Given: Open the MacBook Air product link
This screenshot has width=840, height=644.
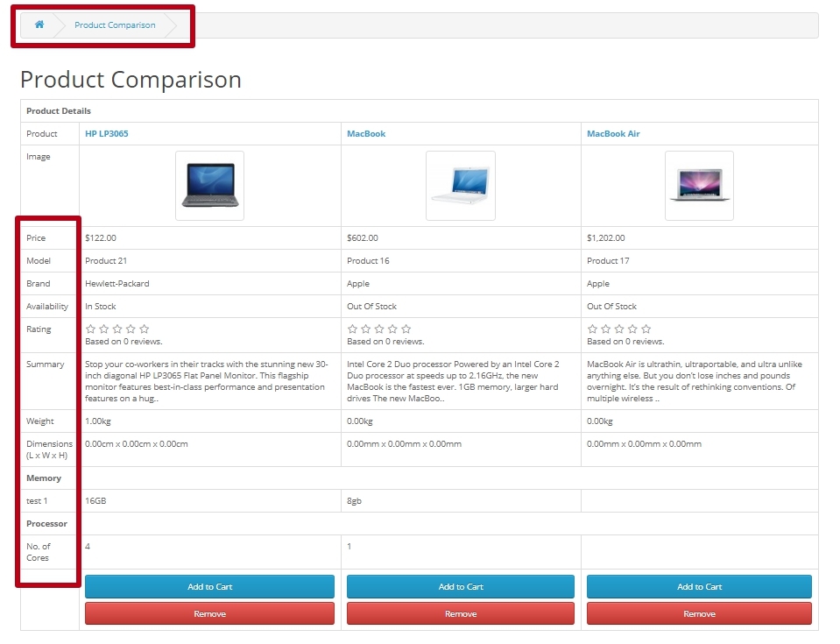Looking at the screenshot, I should [613, 134].
